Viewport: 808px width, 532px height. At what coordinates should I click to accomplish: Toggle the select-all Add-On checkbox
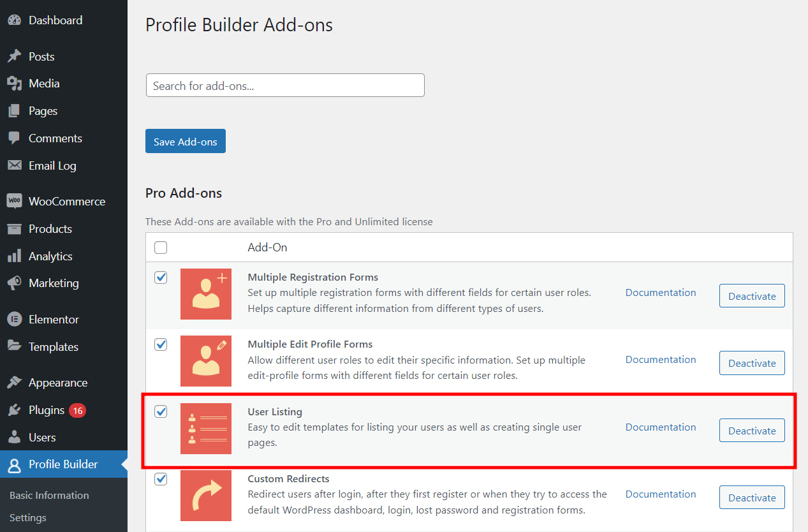(x=161, y=248)
